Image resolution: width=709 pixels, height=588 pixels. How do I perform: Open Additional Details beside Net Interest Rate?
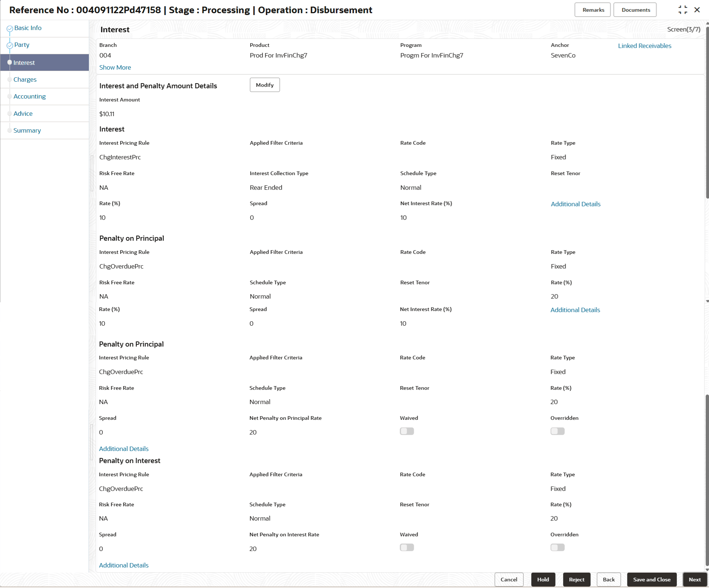coord(575,204)
